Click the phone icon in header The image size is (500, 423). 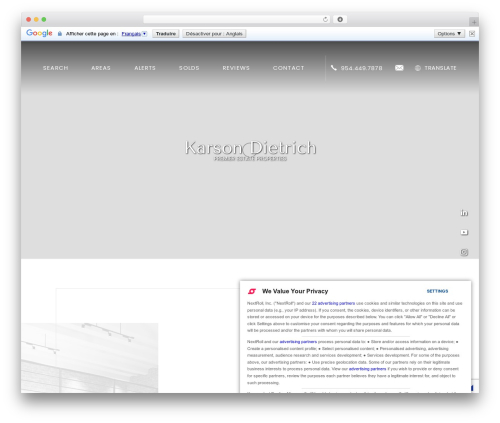333,68
